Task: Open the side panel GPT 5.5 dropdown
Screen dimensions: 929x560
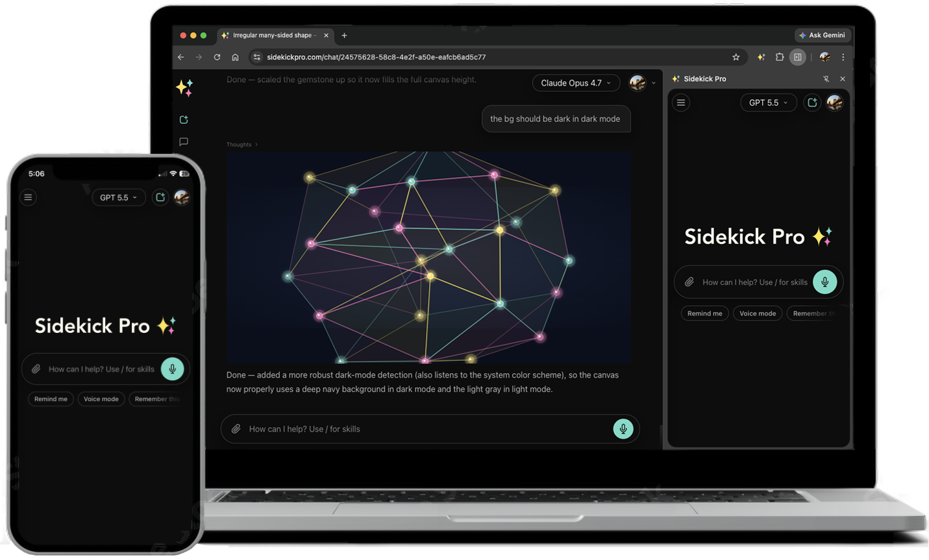Action: tap(769, 103)
